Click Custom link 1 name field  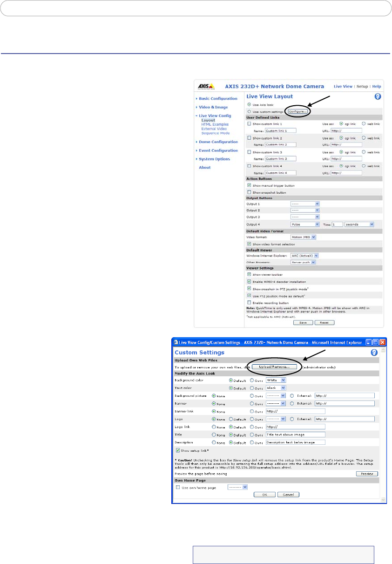[280, 130]
